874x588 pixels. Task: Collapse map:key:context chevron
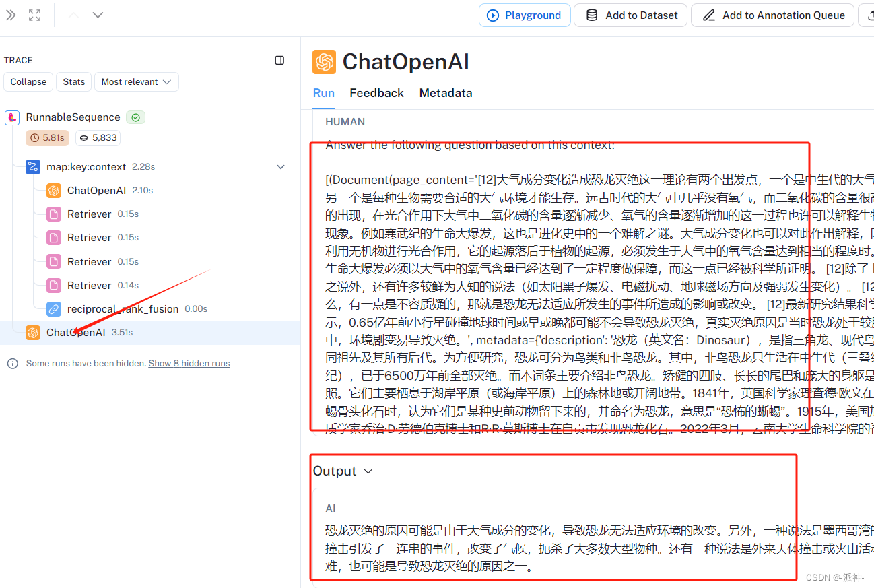(x=281, y=166)
